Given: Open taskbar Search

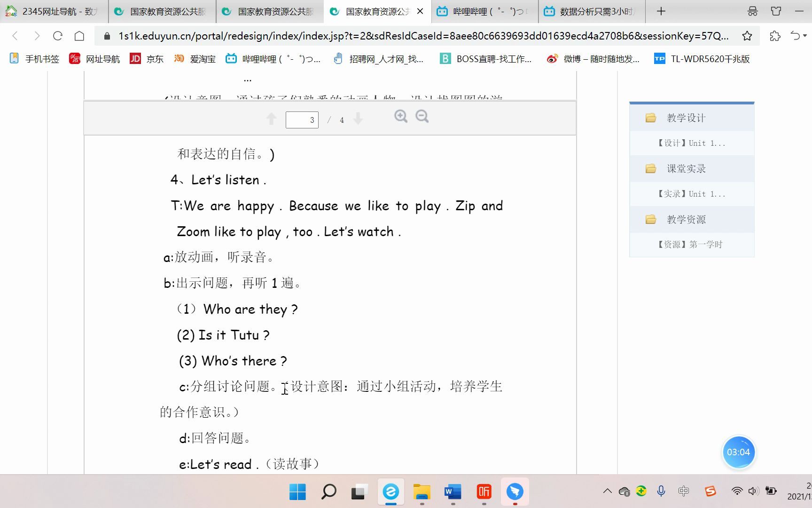Looking at the screenshot, I should (328, 492).
